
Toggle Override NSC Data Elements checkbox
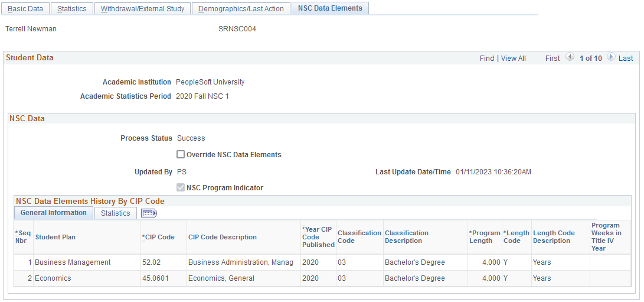181,155
